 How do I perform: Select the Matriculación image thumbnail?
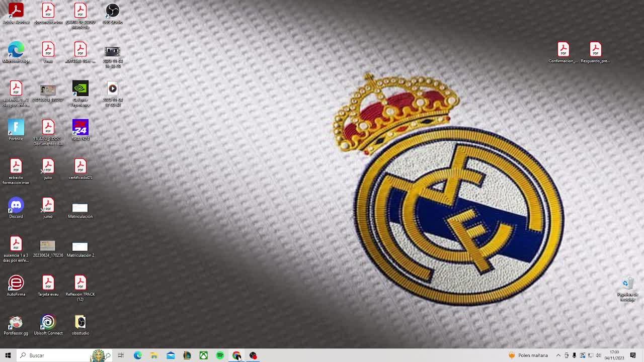pos(80,210)
